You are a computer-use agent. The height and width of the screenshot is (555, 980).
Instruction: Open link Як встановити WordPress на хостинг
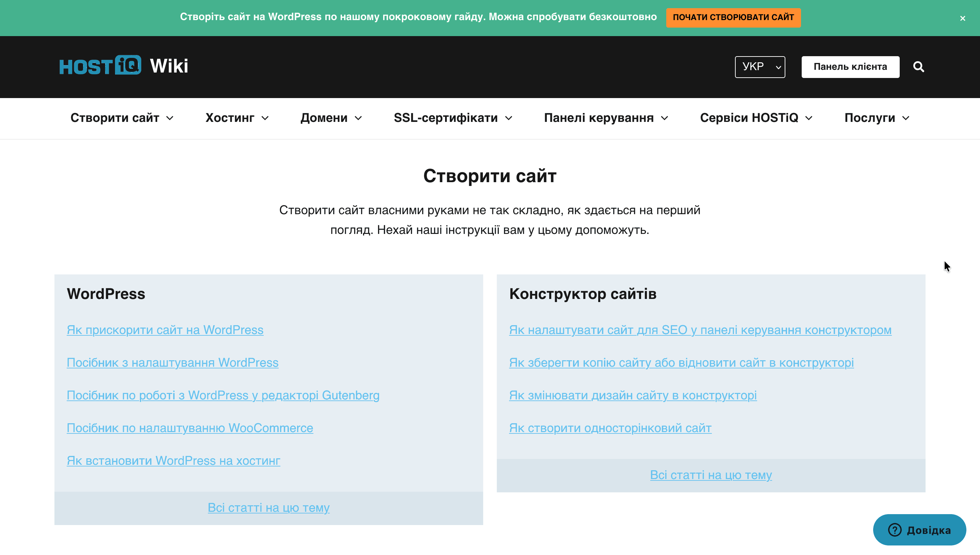click(x=173, y=460)
